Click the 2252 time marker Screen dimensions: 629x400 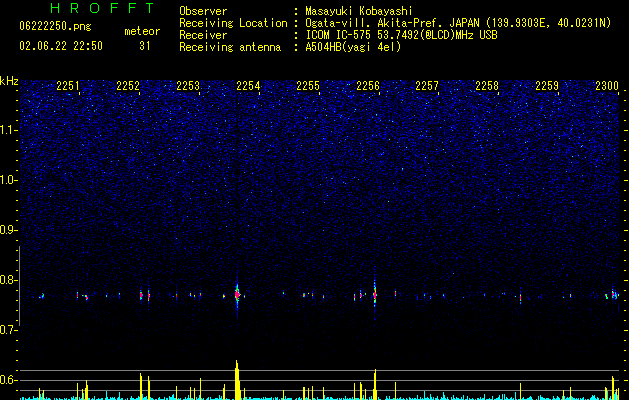tap(128, 86)
